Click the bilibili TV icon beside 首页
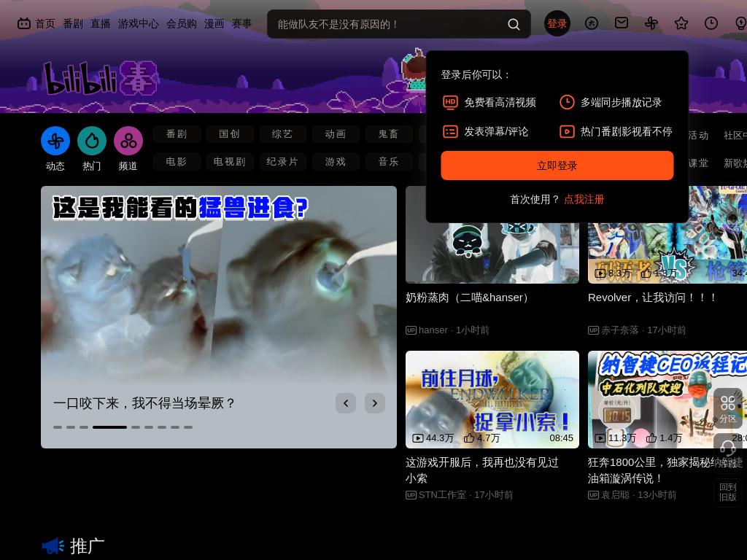Image resolution: width=747 pixels, height=560 pixels. [x=24, y=23]
